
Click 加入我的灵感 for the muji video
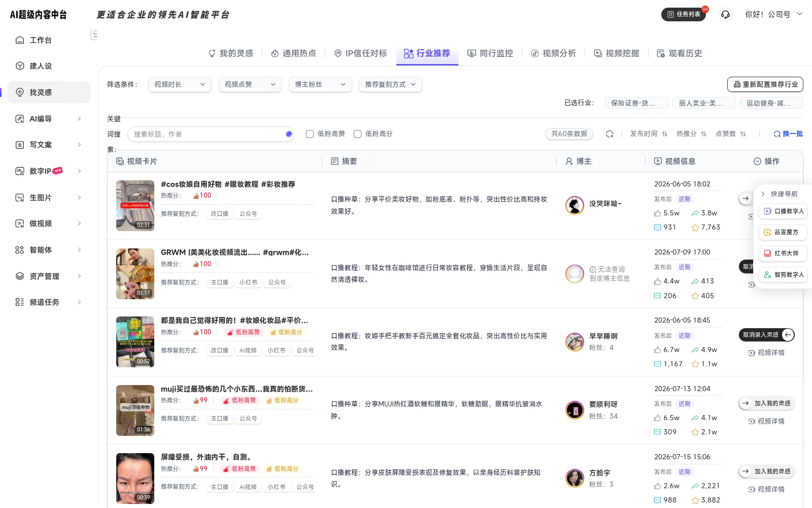coord(766,403)
